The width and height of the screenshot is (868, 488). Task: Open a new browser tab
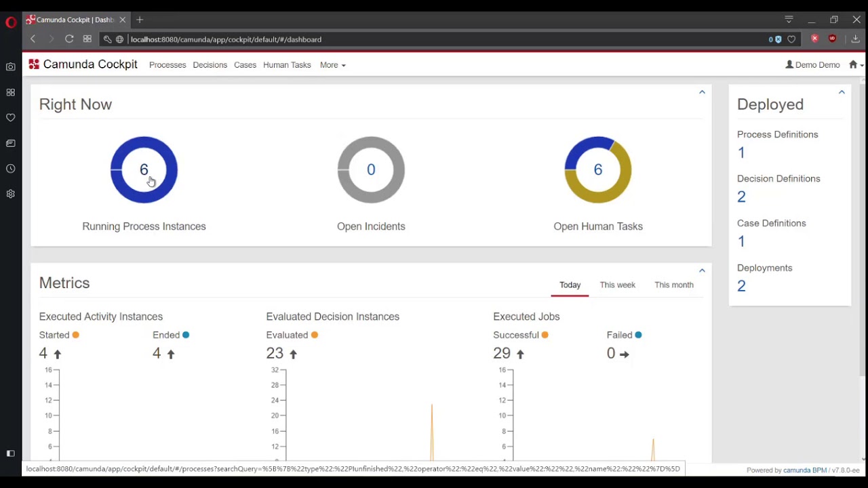140,20
